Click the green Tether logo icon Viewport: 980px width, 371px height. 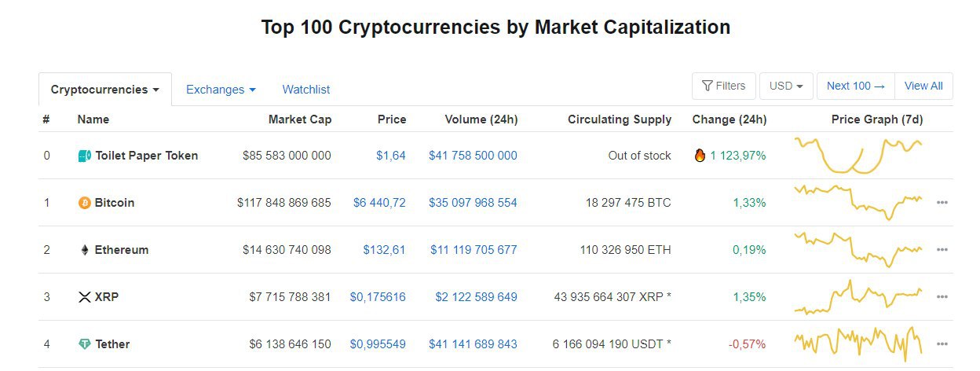click(85, 344)
